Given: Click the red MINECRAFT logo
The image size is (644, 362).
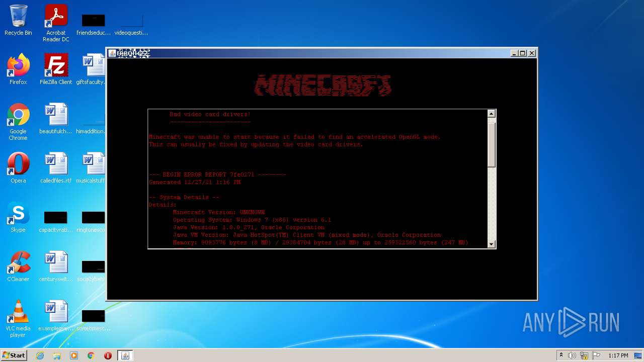Looking at the screenshot, I should (x=323, y=85).
